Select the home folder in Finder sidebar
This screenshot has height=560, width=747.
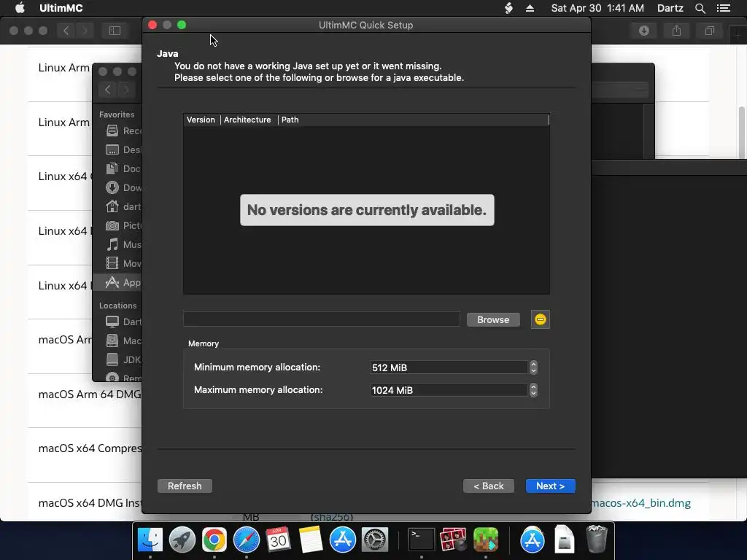(x=123, y=206)
